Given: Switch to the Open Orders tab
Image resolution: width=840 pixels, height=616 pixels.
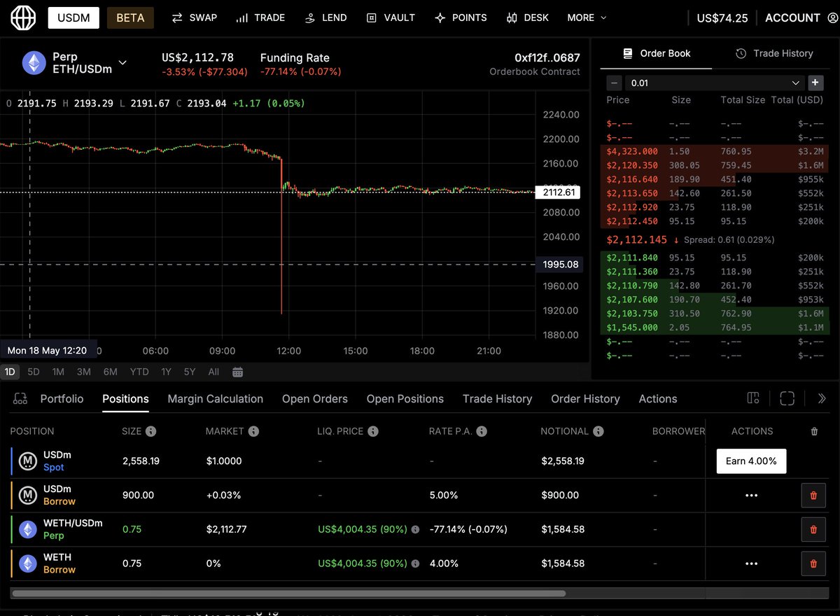Looking at the screenshot, I should (x=315, y=399).
